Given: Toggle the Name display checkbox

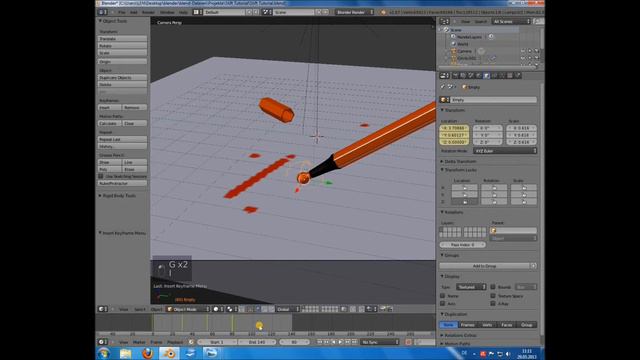Looking at the screenshot, I should tap(442, 296).
